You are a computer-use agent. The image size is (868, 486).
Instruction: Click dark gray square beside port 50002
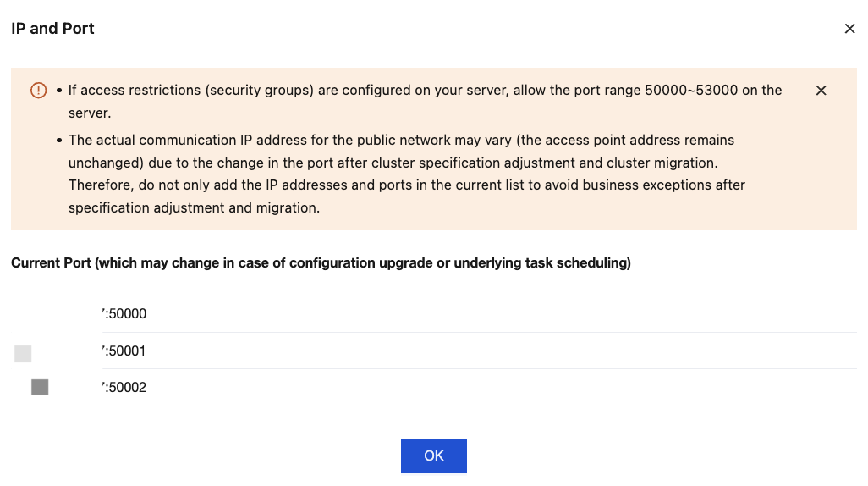[40, 387]
